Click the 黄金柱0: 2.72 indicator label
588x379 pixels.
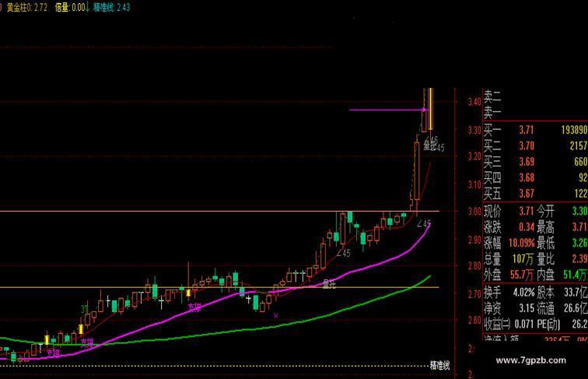pos(27,7)
